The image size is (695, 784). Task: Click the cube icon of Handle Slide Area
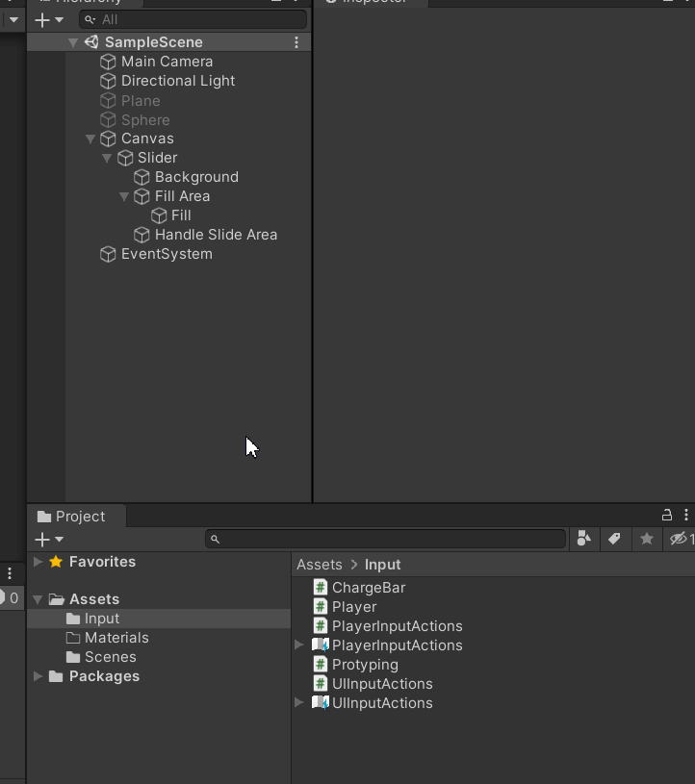(142, 235)
